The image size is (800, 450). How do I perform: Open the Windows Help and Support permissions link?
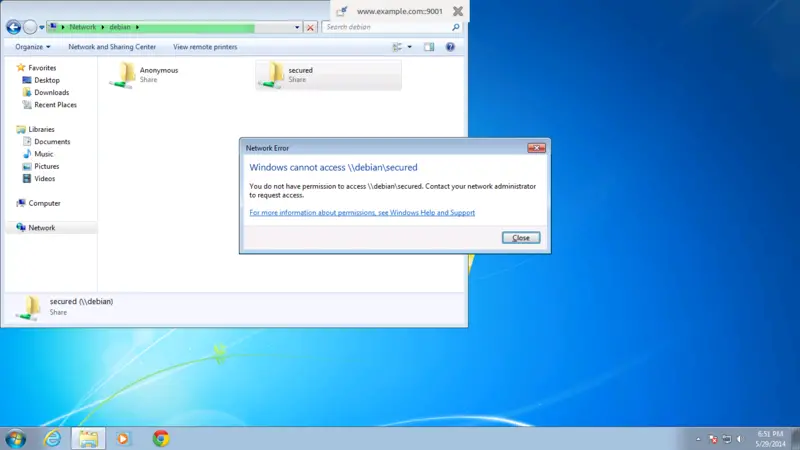[x=362, y=213]
